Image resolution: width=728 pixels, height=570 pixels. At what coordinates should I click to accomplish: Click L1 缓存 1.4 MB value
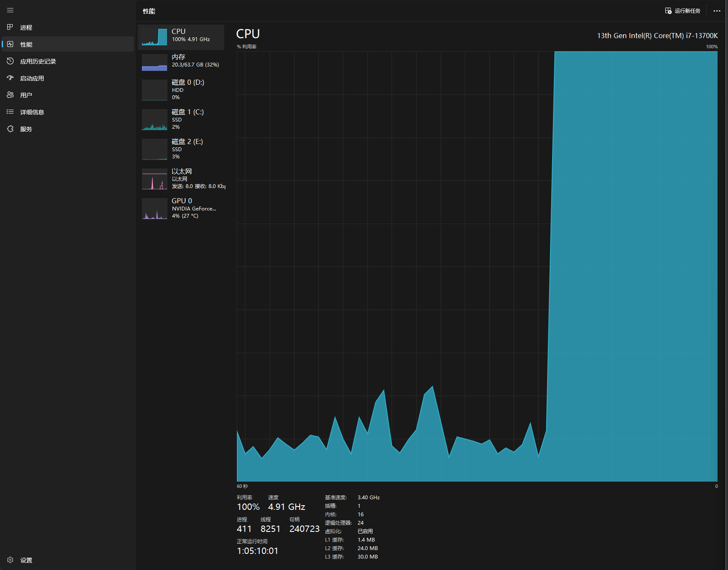366,540
